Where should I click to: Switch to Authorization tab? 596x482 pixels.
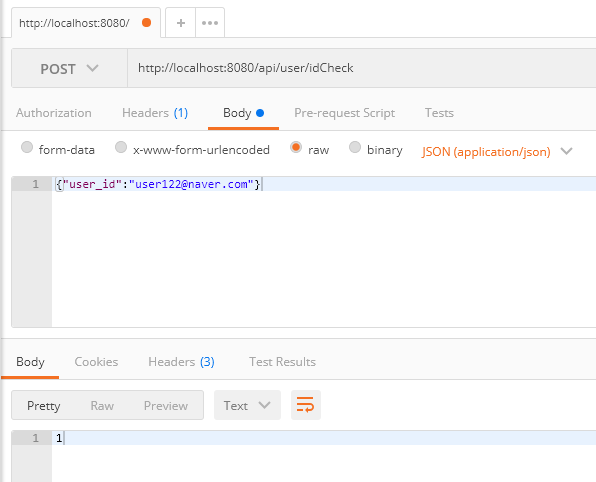point(54,113)
